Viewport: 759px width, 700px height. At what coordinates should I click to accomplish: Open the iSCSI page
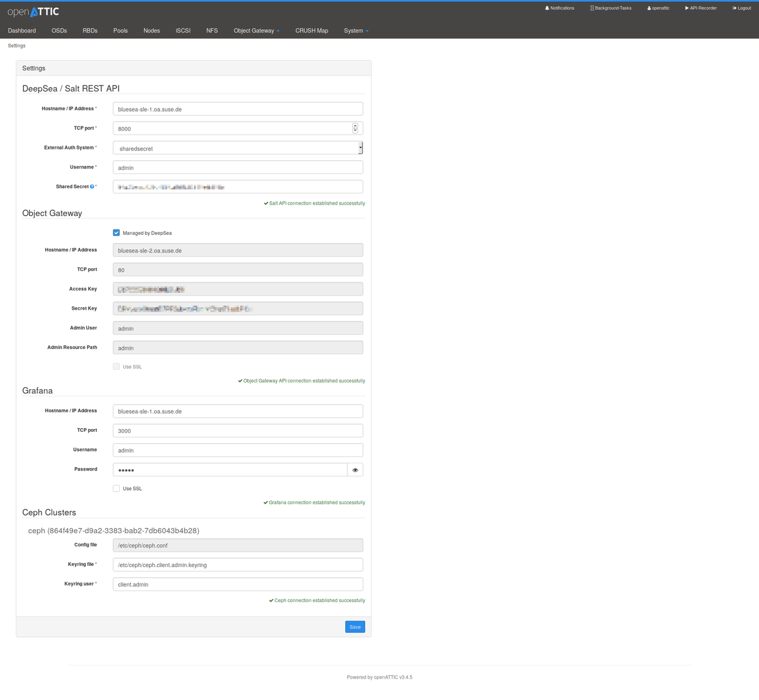tap(183, 31)
